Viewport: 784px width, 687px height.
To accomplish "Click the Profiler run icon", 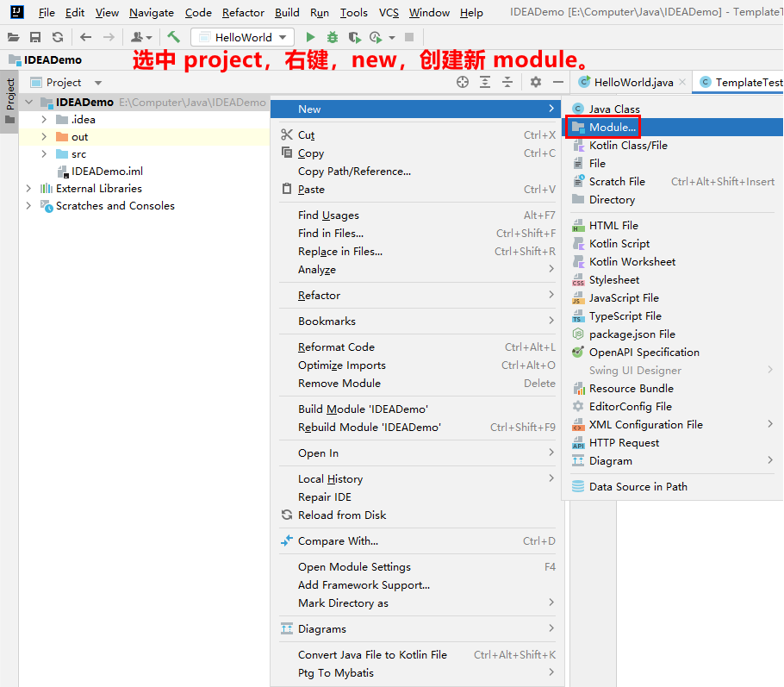I will click(376, 38).
